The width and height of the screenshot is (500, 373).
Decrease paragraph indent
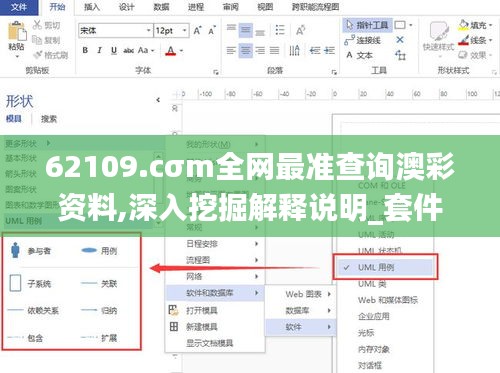point(315,51)
